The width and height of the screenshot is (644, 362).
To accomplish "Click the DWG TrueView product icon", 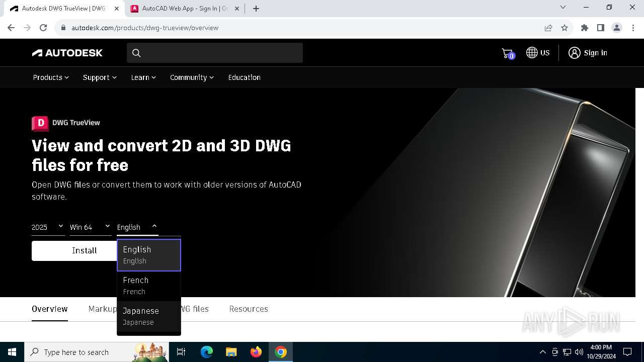I will 40,123.
